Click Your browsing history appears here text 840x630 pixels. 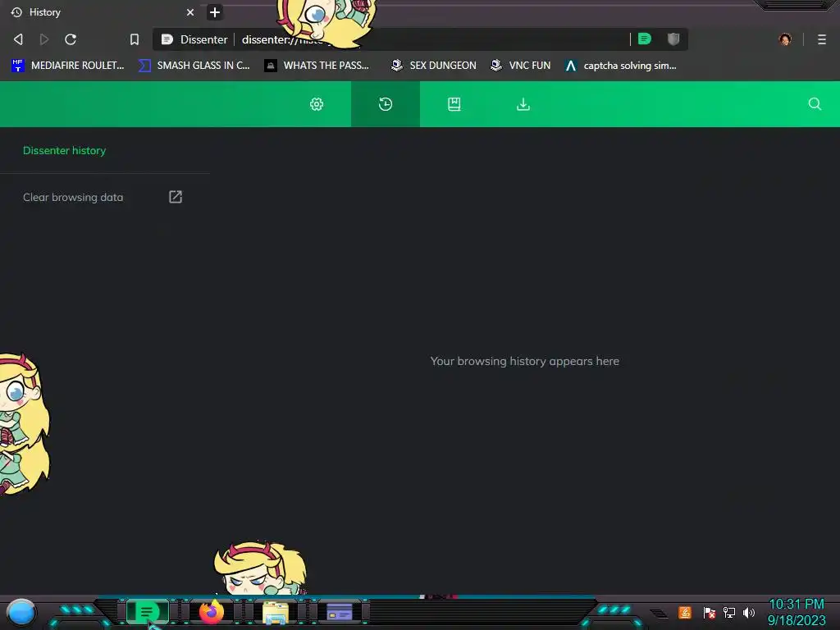[x=524, y=361]
